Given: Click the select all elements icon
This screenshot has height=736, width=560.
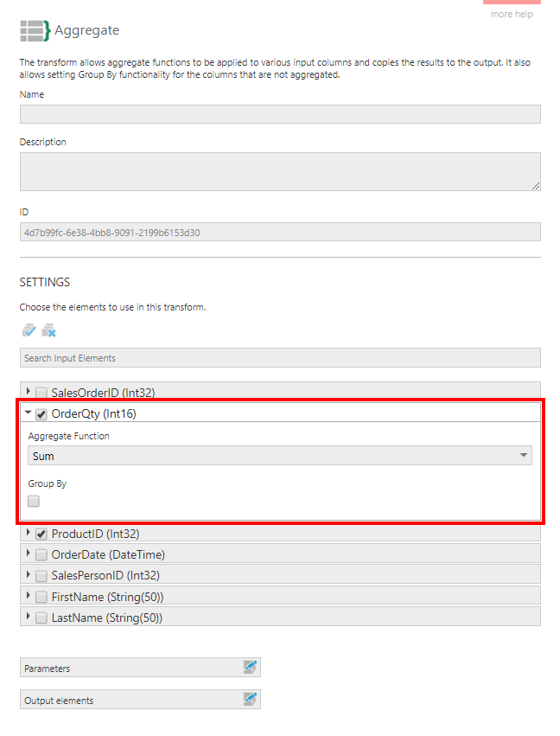Looking at the screenshot, I should [x=29, y=330].
